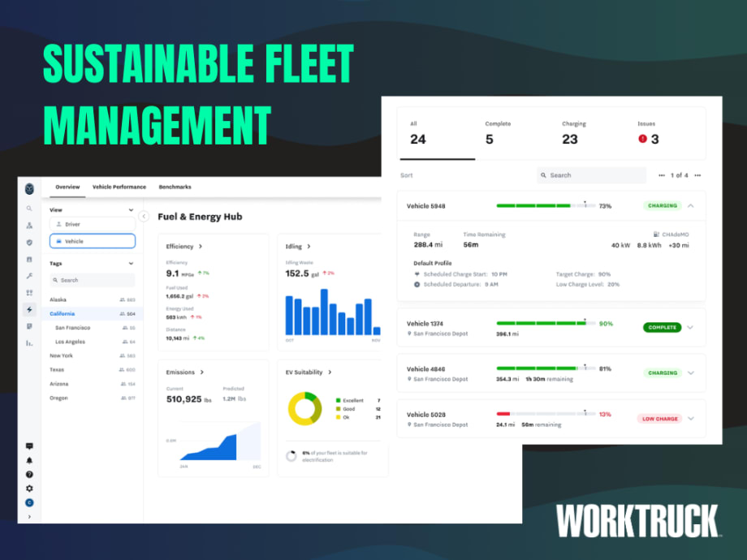Open the notifications bell icon

click(29, 460)
